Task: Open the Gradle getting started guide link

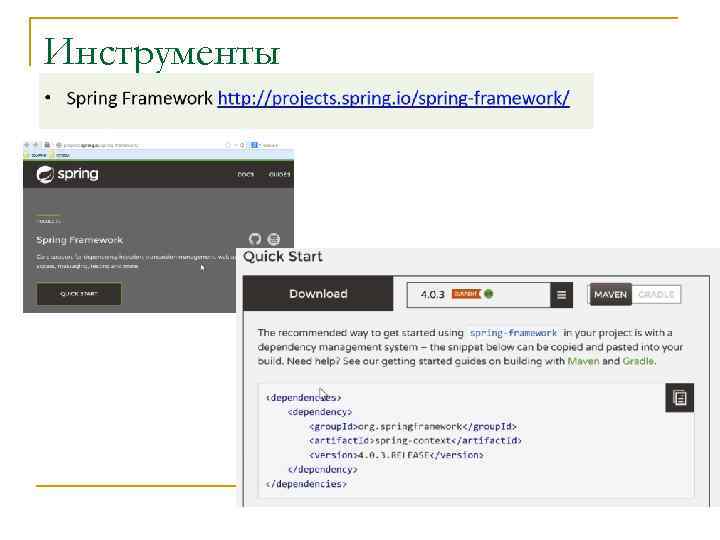Action: click(x=638, y=361)
